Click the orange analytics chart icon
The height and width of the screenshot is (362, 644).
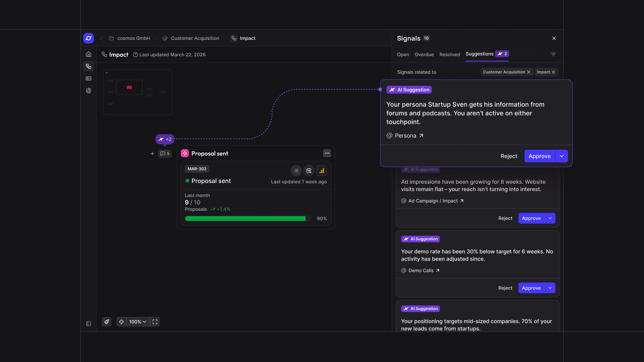point(322,171)
